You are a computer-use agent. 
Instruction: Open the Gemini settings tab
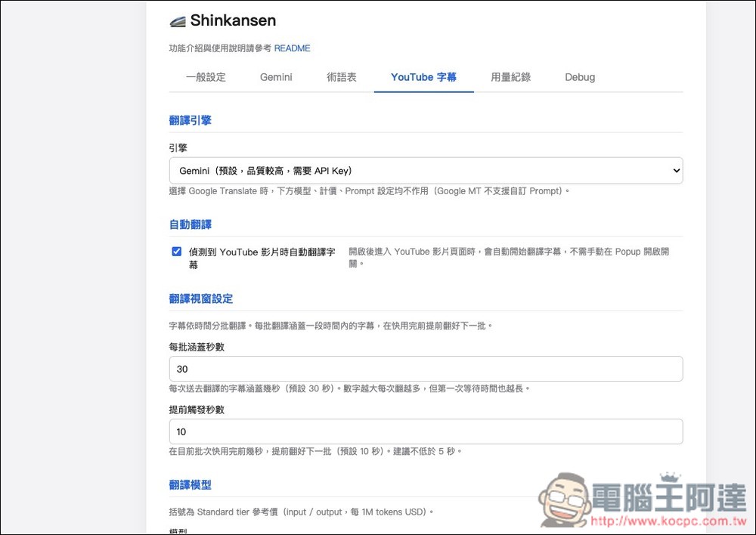pyautogui.click(x=275, y=77)
